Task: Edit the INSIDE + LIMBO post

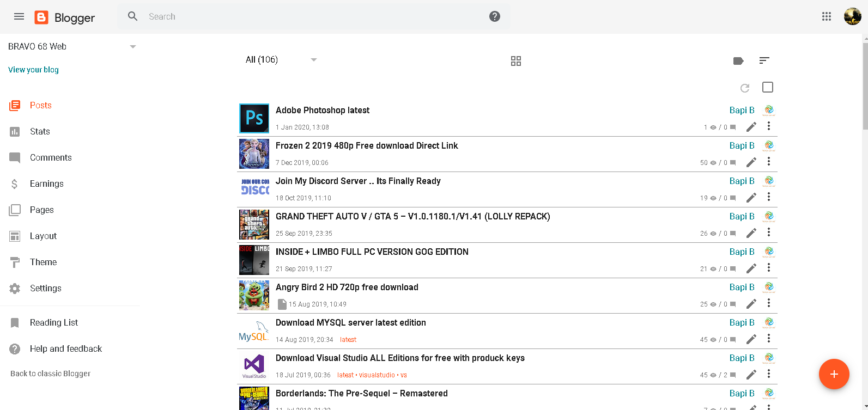Action: click(x=751, y=268)
